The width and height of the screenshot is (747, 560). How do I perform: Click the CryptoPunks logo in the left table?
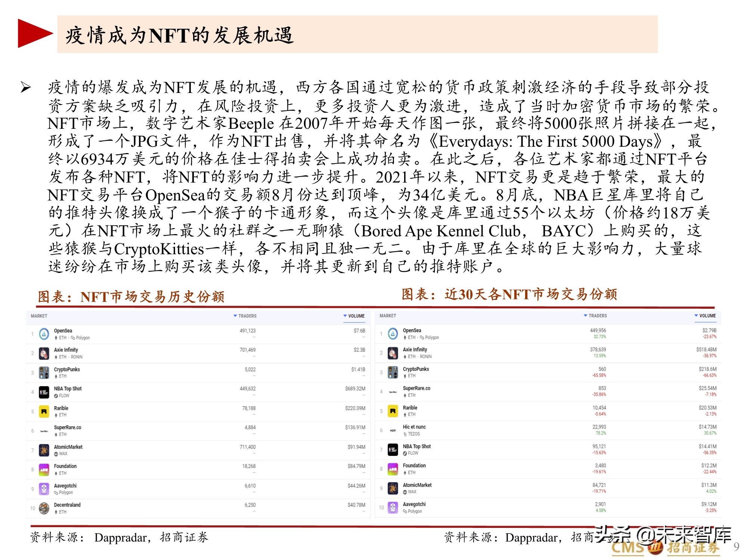click(44, 373)
